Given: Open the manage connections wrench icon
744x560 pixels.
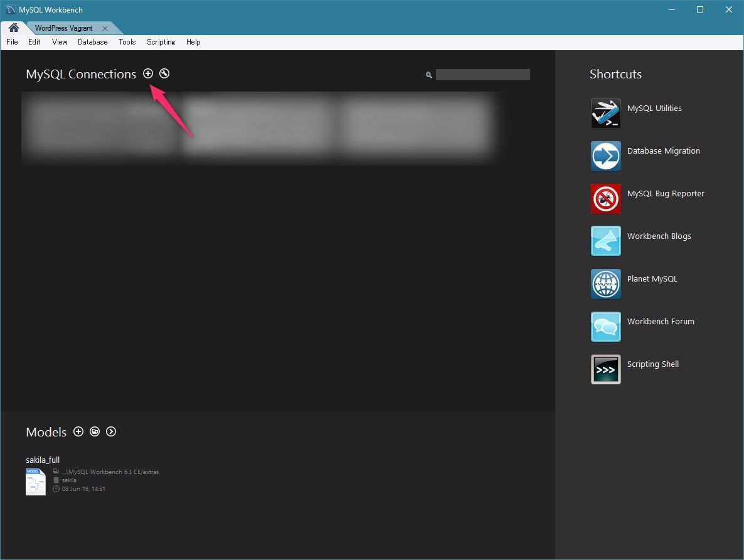Looking at the screenshot, I should pos(164,73).
